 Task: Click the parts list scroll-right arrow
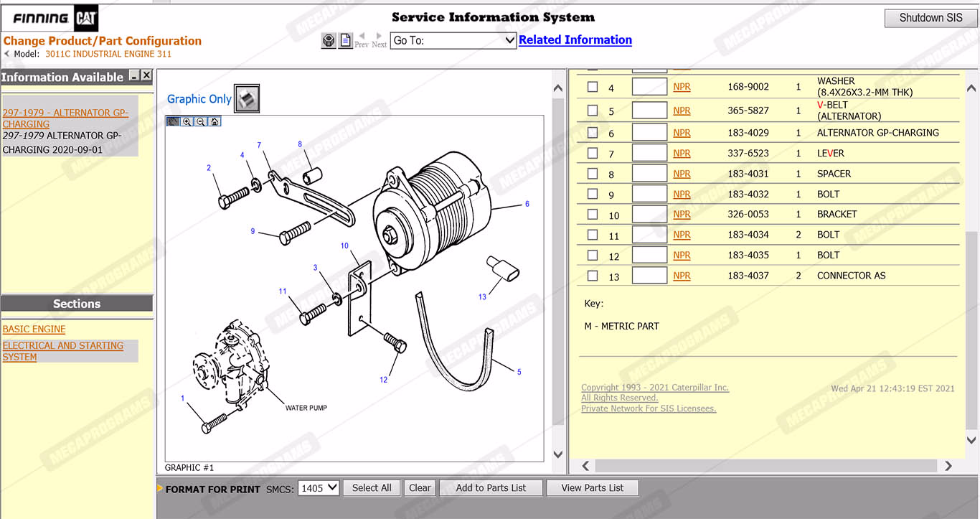click(x=948, y=466)
